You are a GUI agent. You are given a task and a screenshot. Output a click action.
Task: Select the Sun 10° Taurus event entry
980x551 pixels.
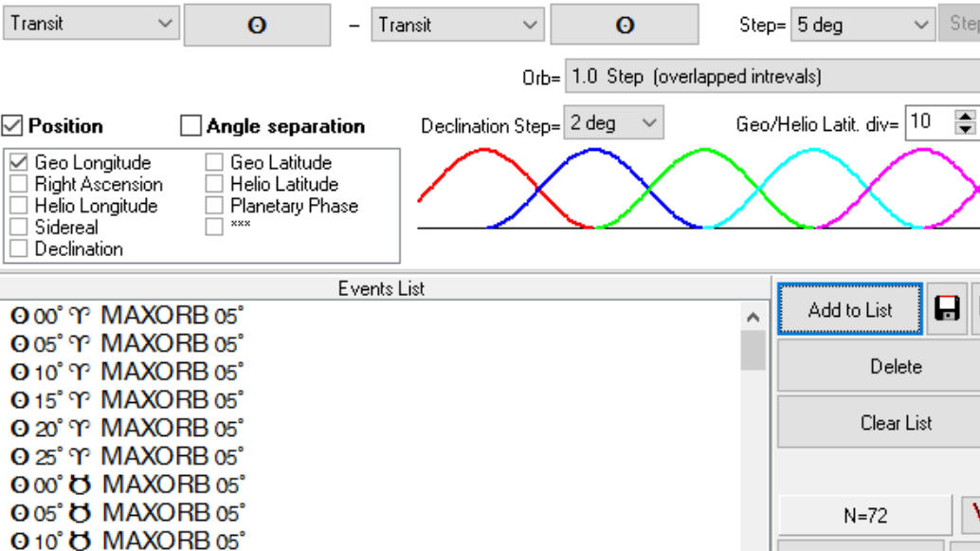click(126, 541)
